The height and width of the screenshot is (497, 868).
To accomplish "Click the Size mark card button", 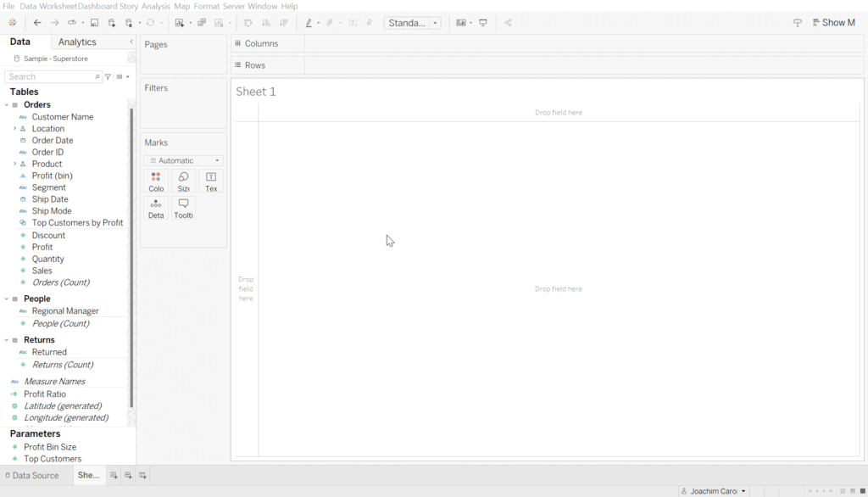I will coord(183,181).
